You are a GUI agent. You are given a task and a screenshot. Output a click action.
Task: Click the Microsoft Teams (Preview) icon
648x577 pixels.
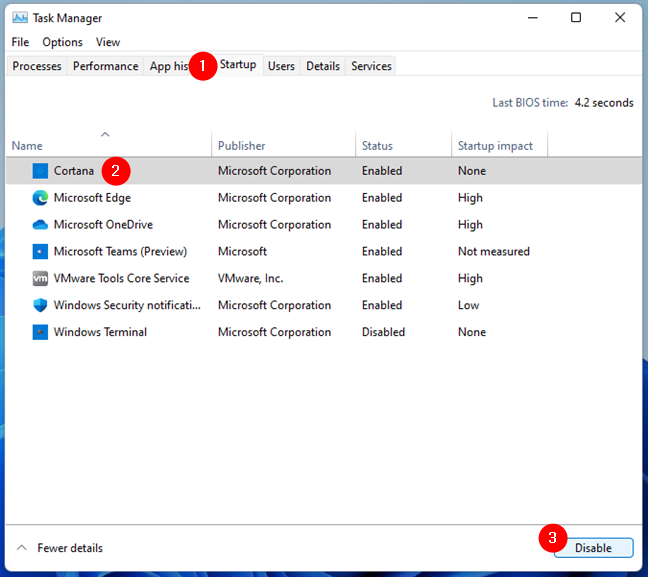(40, 251)
